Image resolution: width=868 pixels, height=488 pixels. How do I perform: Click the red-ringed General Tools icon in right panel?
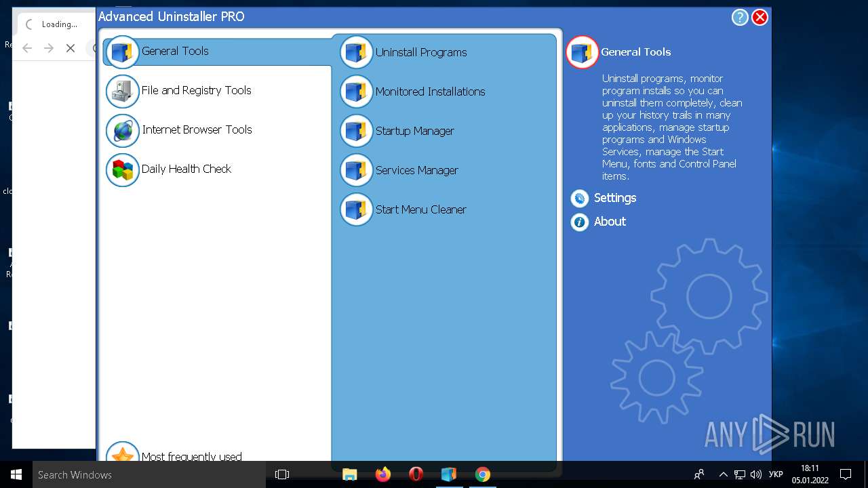pyautogui.click(x=582, y=52)
